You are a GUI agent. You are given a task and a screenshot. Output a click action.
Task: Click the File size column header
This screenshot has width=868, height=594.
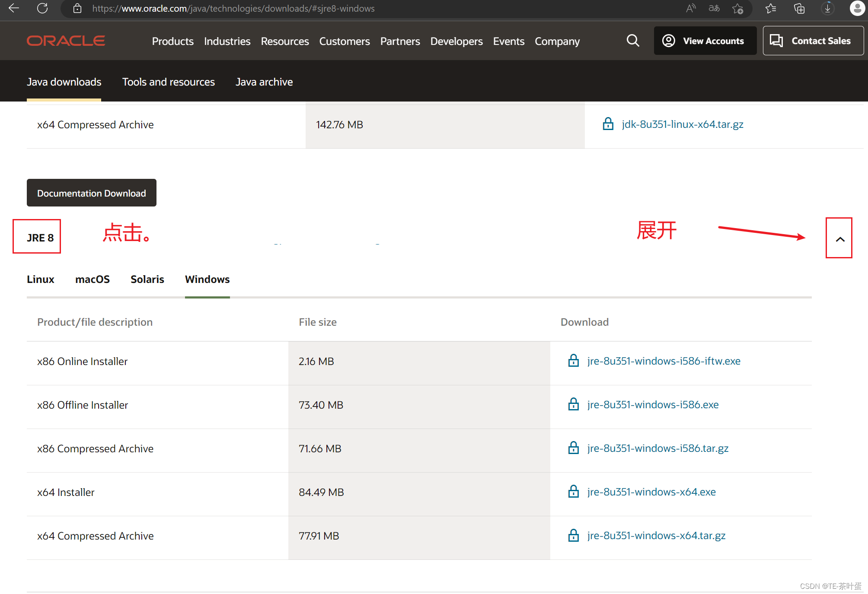[x=318, y=322]
